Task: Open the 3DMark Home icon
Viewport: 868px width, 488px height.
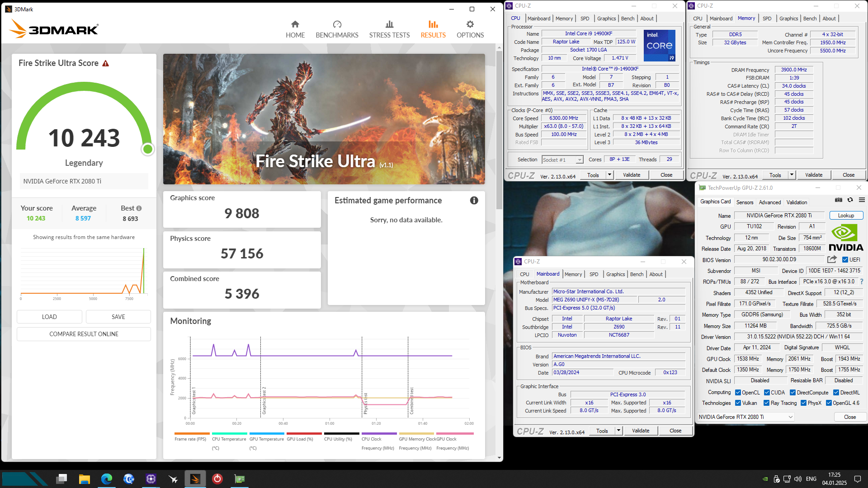Action: [x=295, y=24]
